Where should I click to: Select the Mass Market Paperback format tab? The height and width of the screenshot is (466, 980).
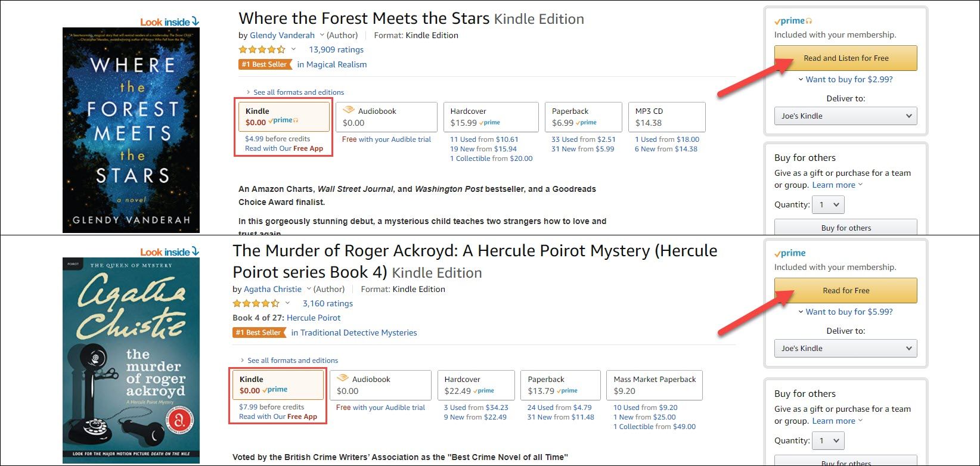(x=655, y=385)
